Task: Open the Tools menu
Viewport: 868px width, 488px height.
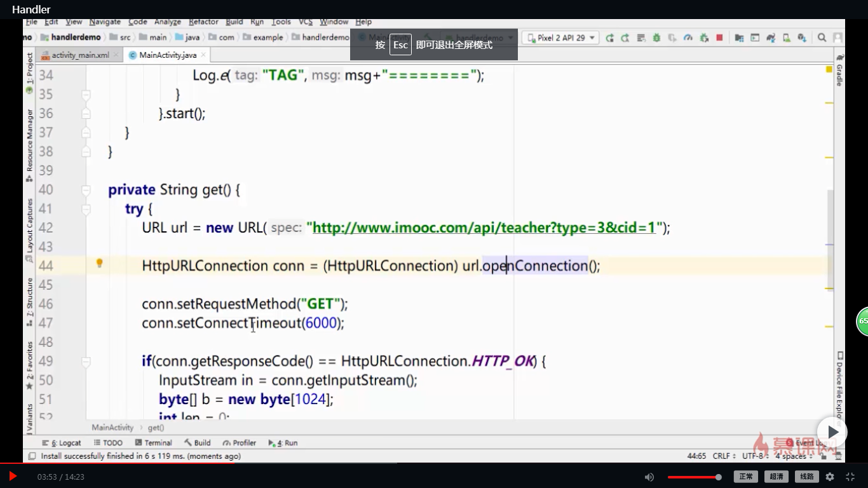Action: click(x=281, y=22)
